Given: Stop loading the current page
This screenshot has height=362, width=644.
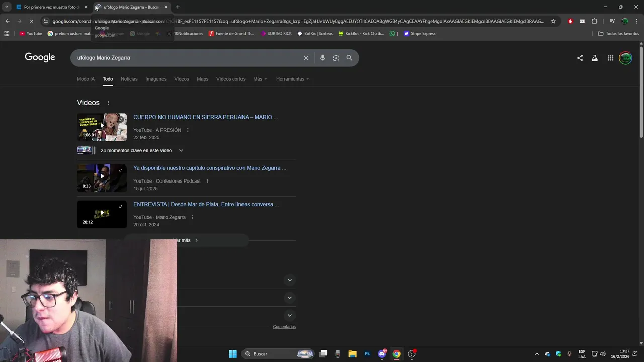Looking at the screenshot, I should point(31,21).
